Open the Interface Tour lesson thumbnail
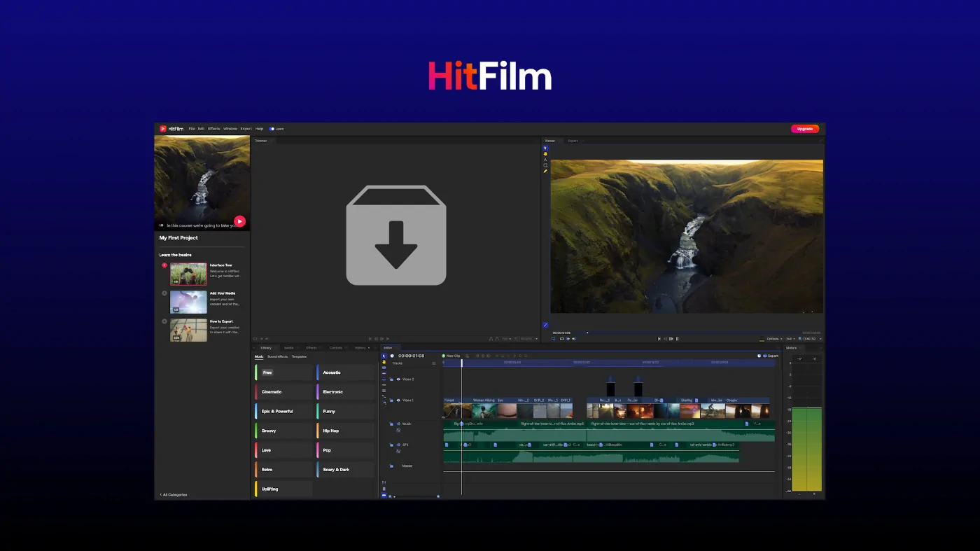The image size is (980, 551). (x=188, y=274)
